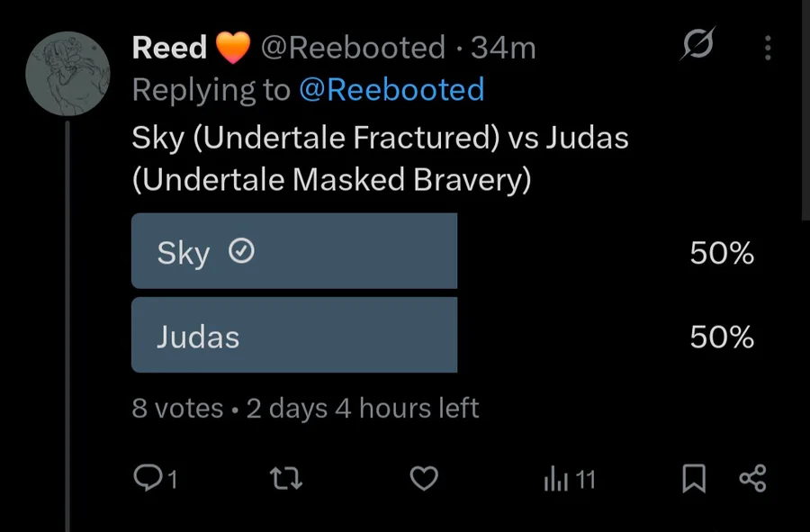This screenshot has width=810, height=532.
Task: Click the scrollbar on the right edge
Action: click(805, 108)
